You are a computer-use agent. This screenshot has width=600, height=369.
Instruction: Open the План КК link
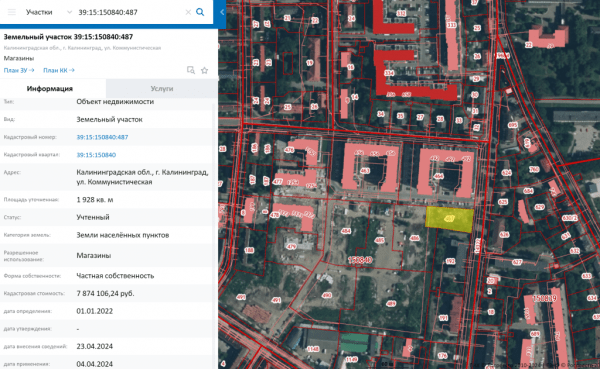(x=59, y=70)
